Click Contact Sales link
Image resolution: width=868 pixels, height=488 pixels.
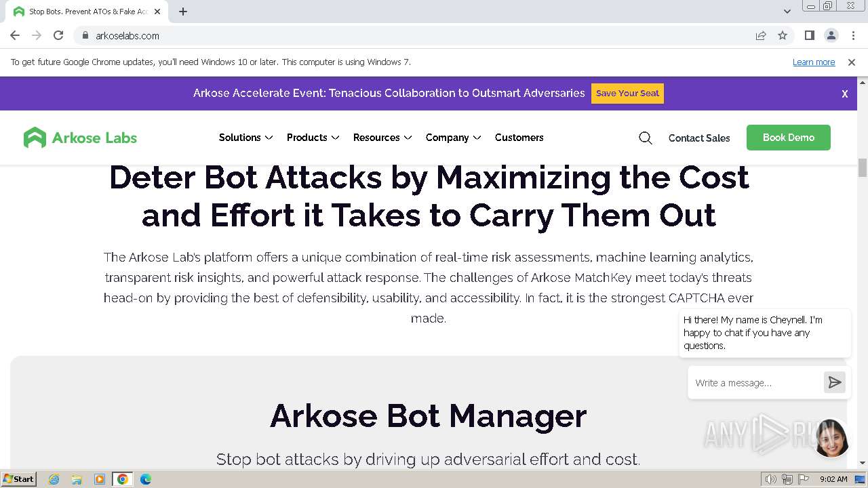699,138
